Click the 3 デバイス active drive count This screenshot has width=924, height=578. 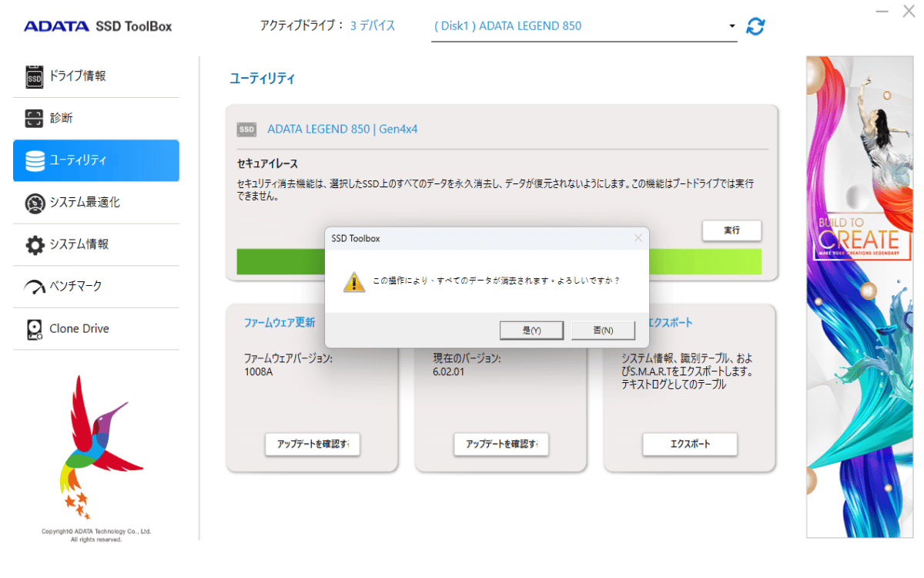pyautogui.click(x=373, y=26)
